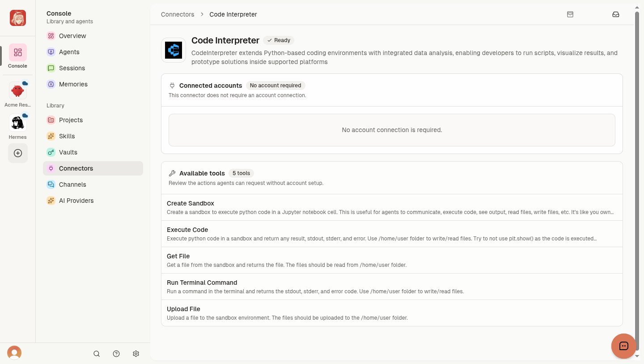The width and height of the screenshot is (644, 364).
Task: Click the Code Interpreter logo icon
Action: click(x=174, y=50)
